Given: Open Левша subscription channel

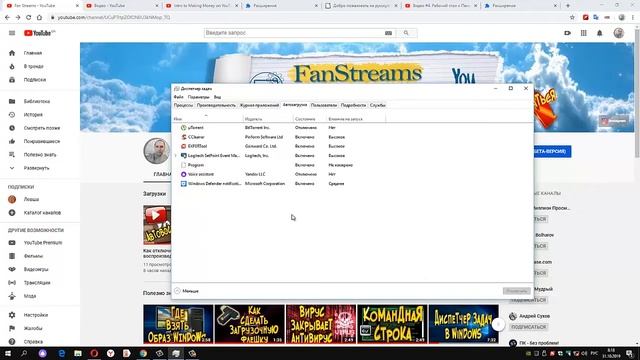Looking at the screenshot, I should click(31, 200).
